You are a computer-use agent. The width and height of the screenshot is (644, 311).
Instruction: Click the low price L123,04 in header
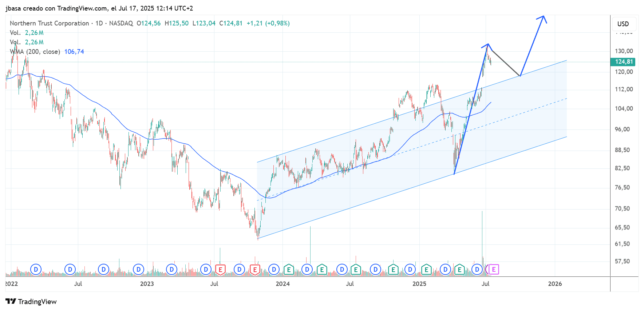(x=204, y=23)
